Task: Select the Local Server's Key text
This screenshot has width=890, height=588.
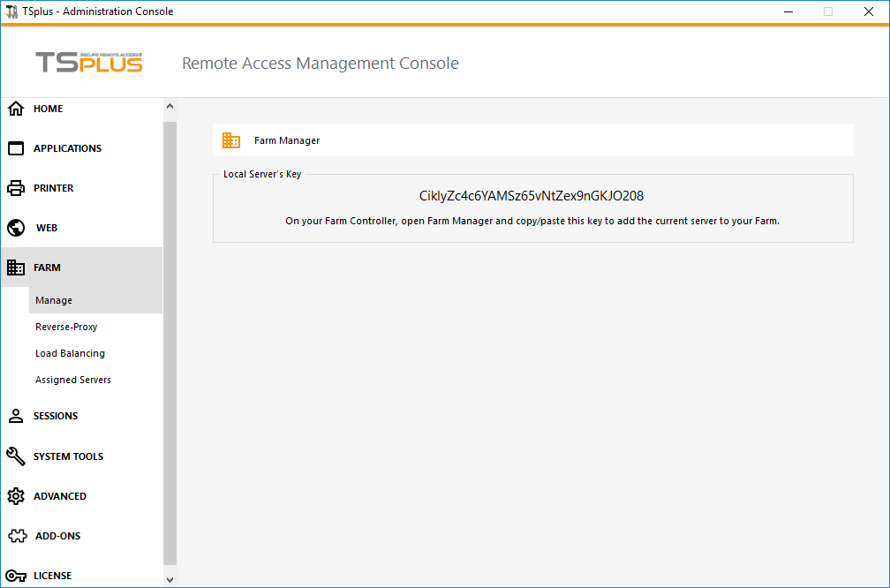Action: [x=532, y=195]
